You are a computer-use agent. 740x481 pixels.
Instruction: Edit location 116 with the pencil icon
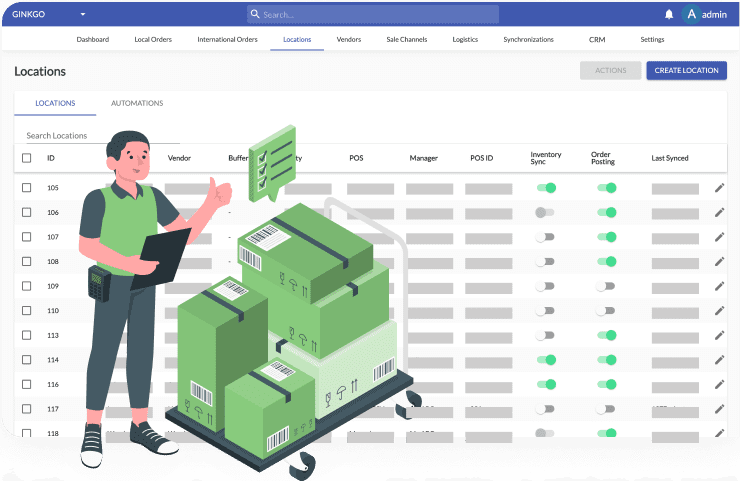click(x=719, y=384)
